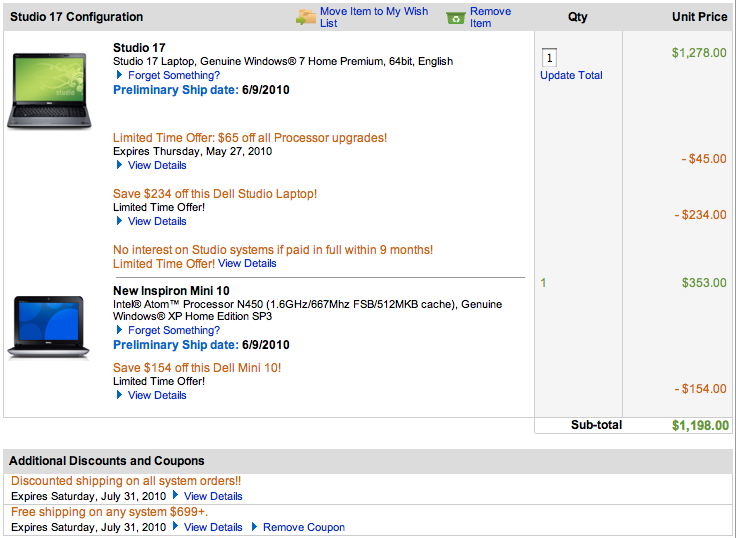Click the Intel Atom Processor N450 description

pos(307,310)
